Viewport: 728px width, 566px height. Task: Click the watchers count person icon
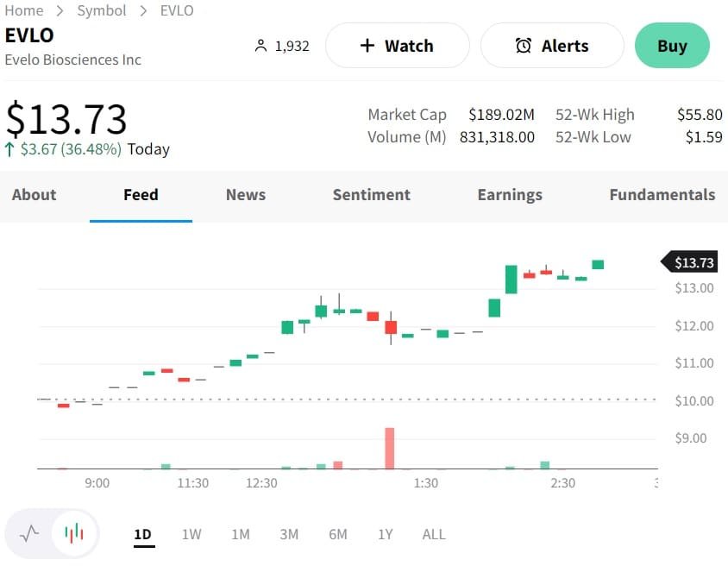[x=261, y=46]
